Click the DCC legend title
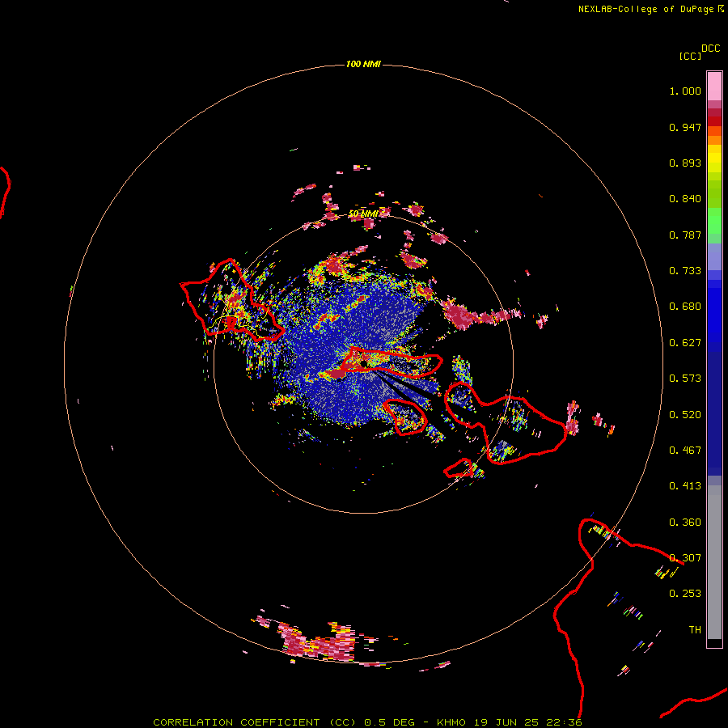728x728 pixels. coord(710,49)
